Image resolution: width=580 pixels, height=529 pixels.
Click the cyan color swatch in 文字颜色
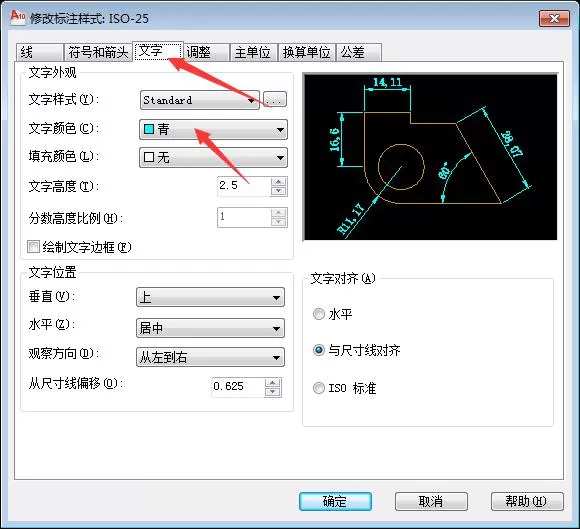(x=149, y=129)
